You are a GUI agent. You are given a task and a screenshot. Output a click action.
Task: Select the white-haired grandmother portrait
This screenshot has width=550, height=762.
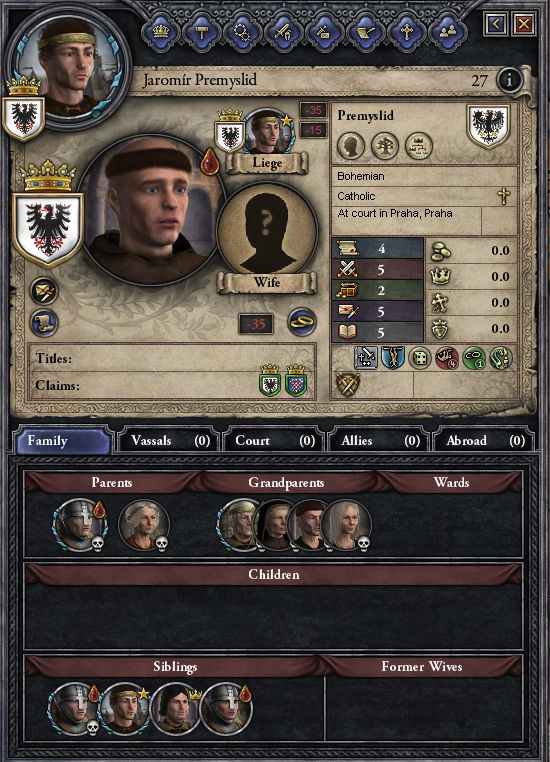click(x=346, y=525)
